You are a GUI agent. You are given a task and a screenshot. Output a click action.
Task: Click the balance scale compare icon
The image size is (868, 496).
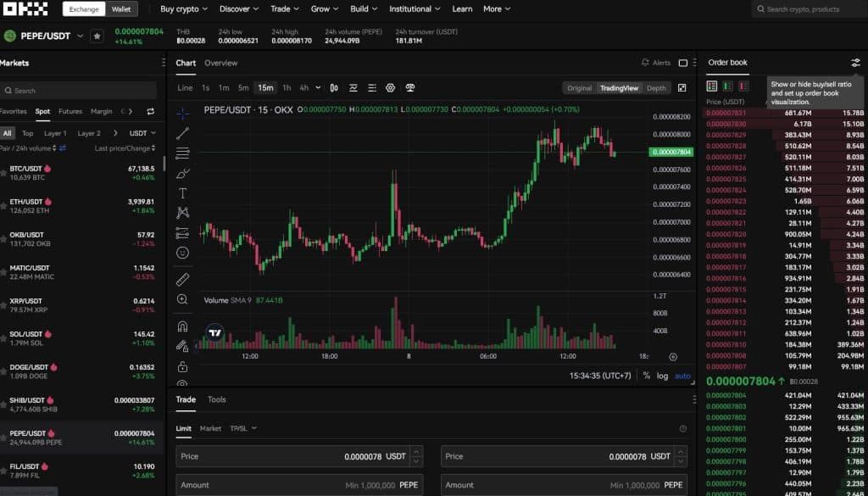(x=410, y=88)
